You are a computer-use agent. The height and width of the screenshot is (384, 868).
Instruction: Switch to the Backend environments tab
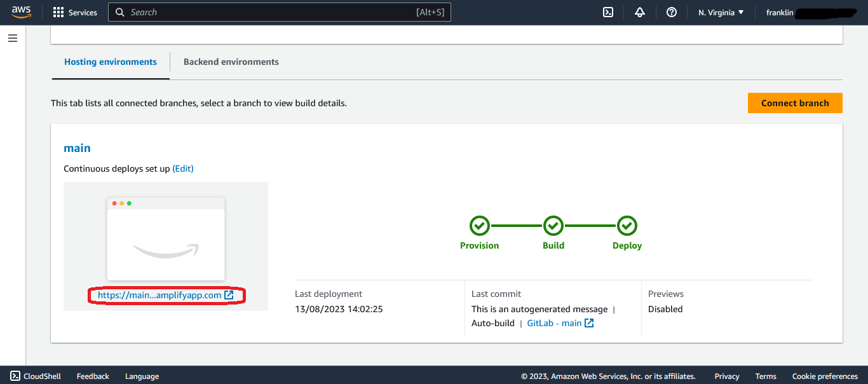[x=231, y=62]
